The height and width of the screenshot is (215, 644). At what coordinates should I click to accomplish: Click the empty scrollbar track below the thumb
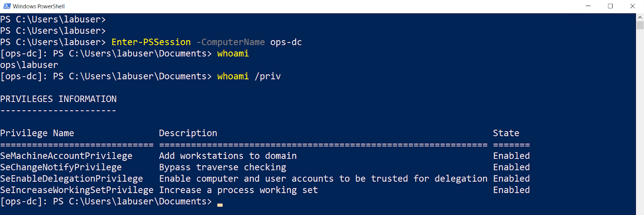(x=640, y=121)
